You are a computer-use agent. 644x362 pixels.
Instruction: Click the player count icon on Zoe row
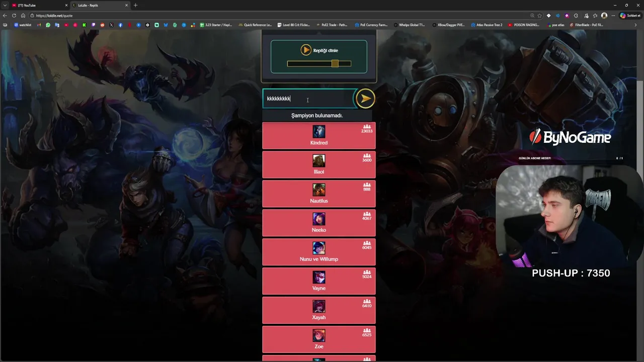[x=367, y=331]
